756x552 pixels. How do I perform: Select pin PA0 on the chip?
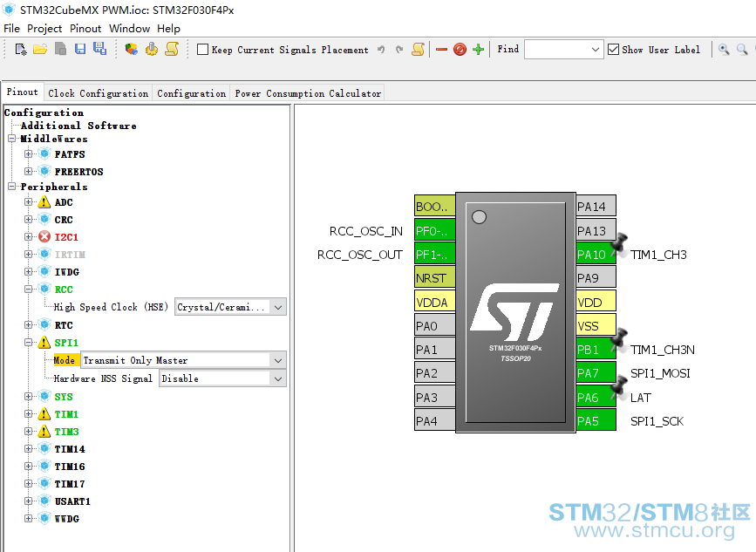[x=435, y=325]
